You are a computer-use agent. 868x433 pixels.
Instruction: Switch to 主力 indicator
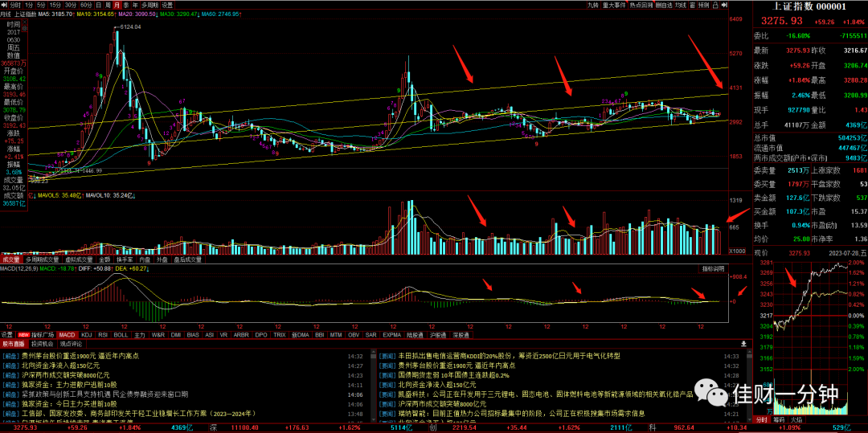pyautogui.click(x=140, y=335)
